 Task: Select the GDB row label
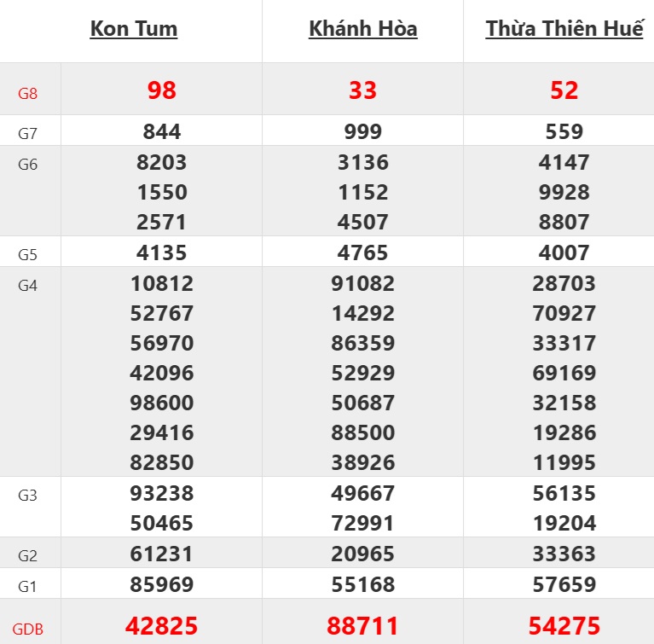[x=28, y=630]
